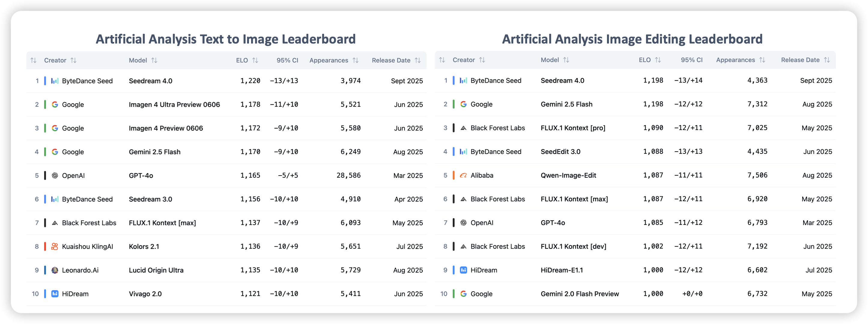
Task: Click Release Date sort arrows in Image Editing table
Action: point(827,60)
